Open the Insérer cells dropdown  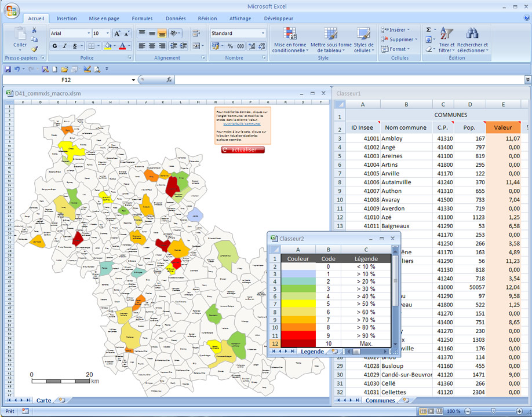(396, 30)
